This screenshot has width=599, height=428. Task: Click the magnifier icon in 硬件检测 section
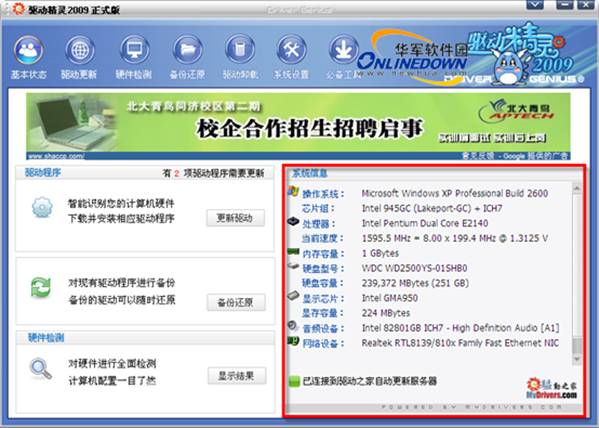(40, 369)
